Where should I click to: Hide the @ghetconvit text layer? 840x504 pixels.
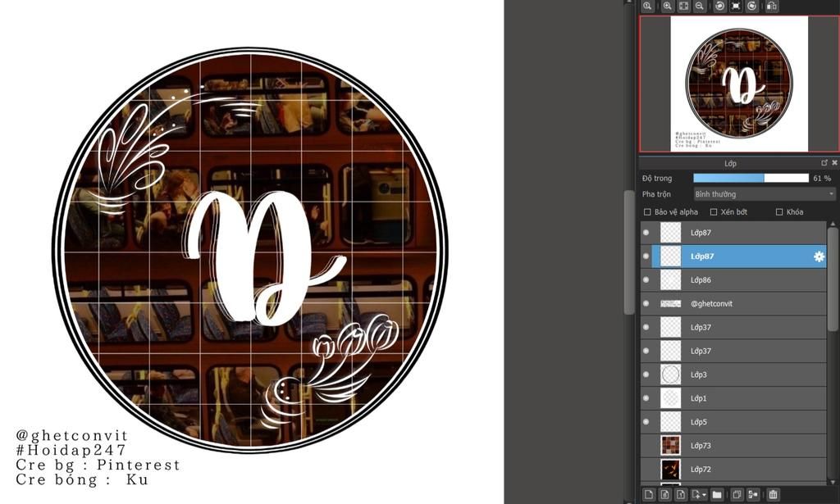[x=646, y=303]
